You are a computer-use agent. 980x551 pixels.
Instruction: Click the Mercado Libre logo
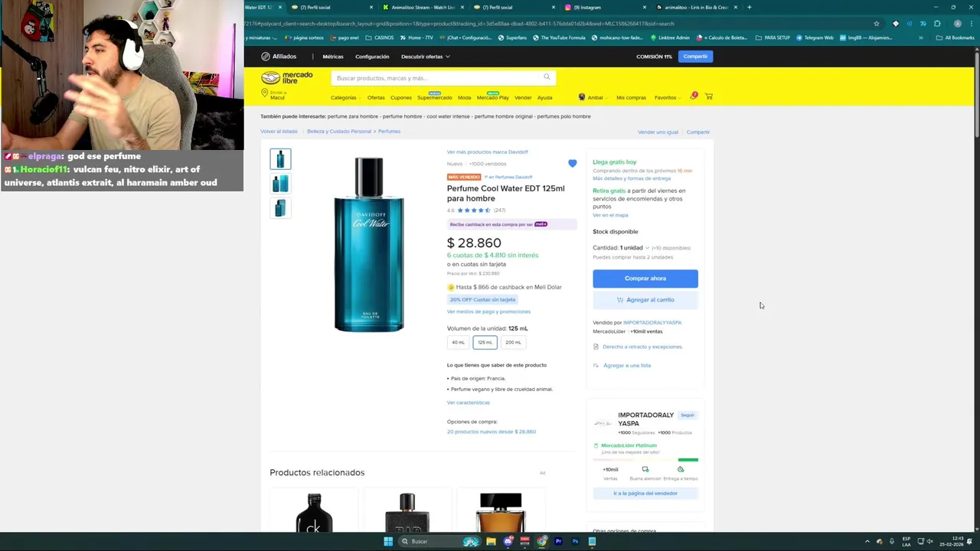[287, 78]
